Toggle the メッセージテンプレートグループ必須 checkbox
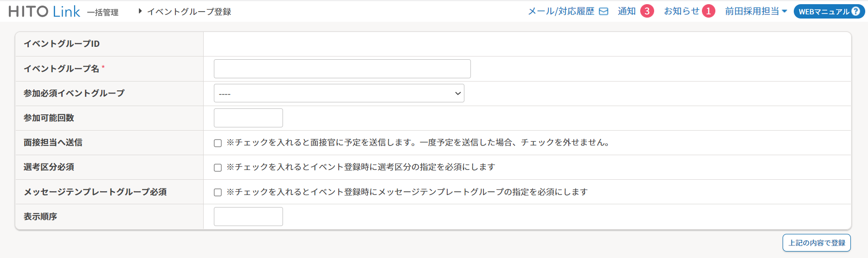This screenshot has height=258, width=868. tap(218, 192)
